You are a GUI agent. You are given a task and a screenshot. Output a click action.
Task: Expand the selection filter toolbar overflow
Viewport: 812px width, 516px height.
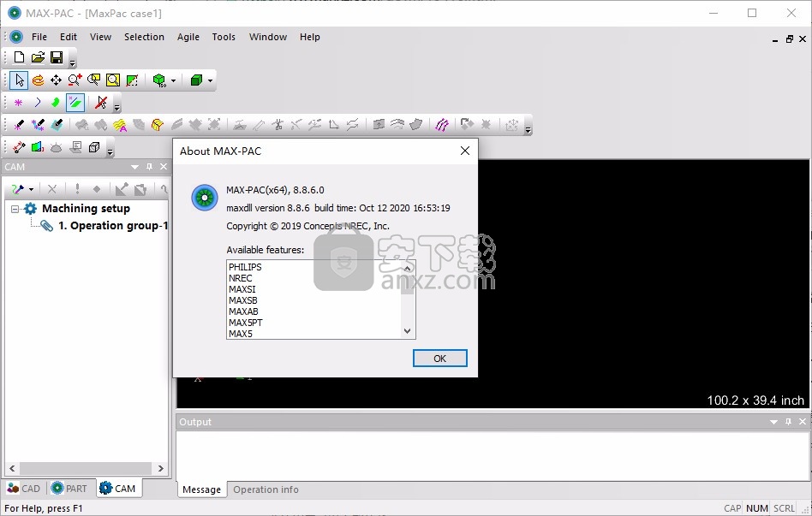pyautogui.click(x=117, y=108)
